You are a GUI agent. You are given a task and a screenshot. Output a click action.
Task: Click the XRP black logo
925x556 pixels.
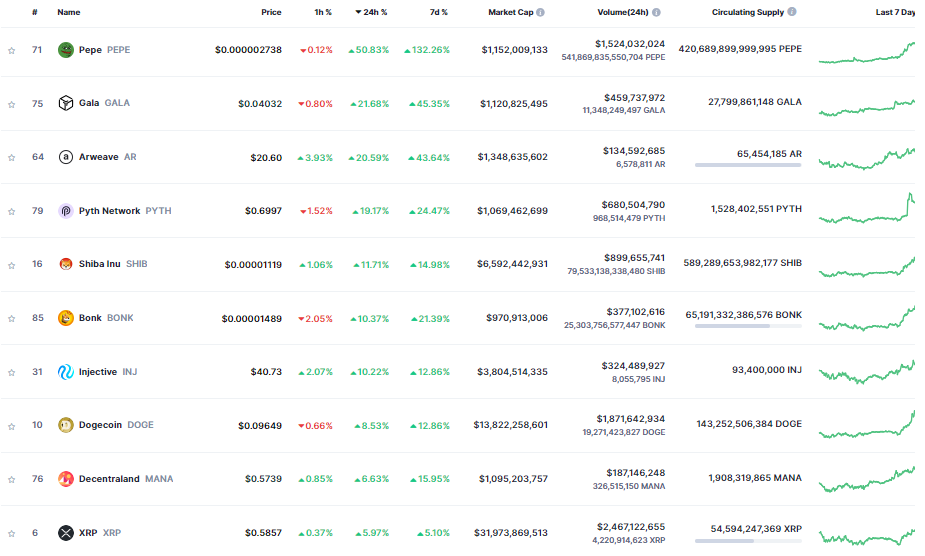coord(65,533)
